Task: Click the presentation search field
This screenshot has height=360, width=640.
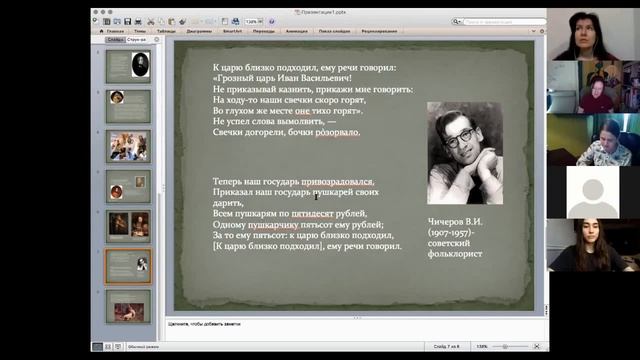Action: pos(505,22)
